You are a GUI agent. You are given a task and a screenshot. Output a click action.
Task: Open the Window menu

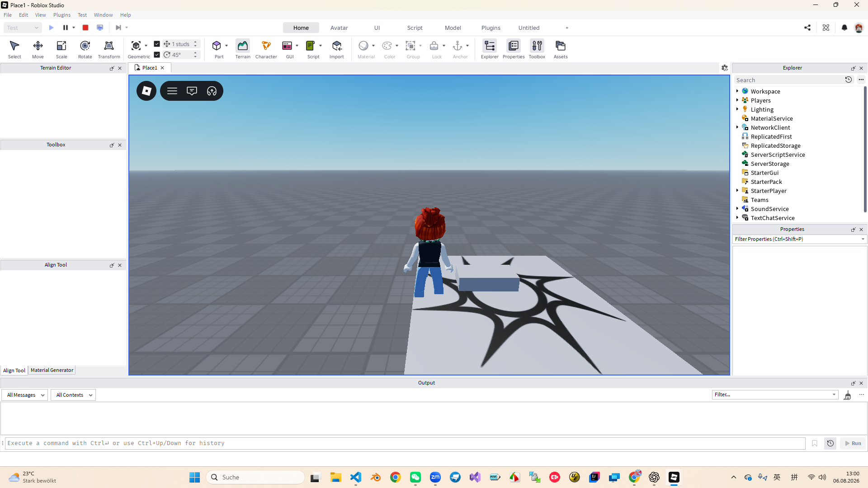point(103,15)
